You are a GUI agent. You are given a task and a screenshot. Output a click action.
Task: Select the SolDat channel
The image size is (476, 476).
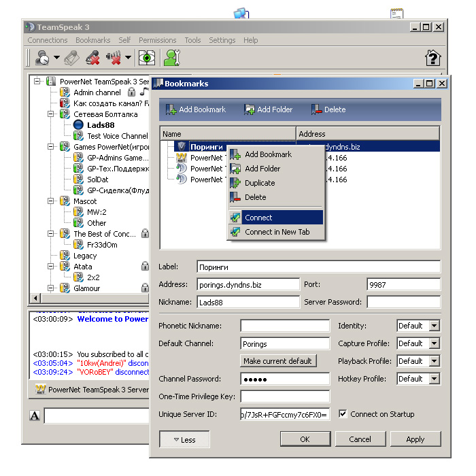tap(98, 180)
